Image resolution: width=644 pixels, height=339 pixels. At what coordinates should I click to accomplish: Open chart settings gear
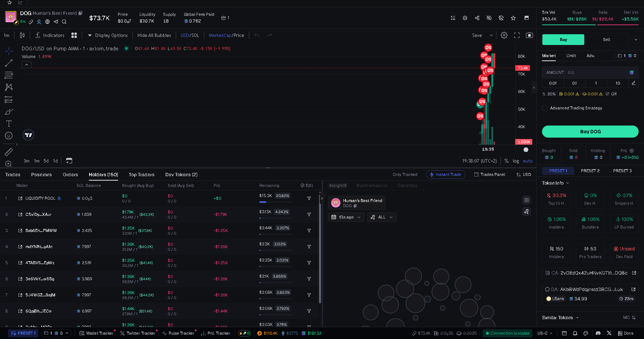pos(504,35)
